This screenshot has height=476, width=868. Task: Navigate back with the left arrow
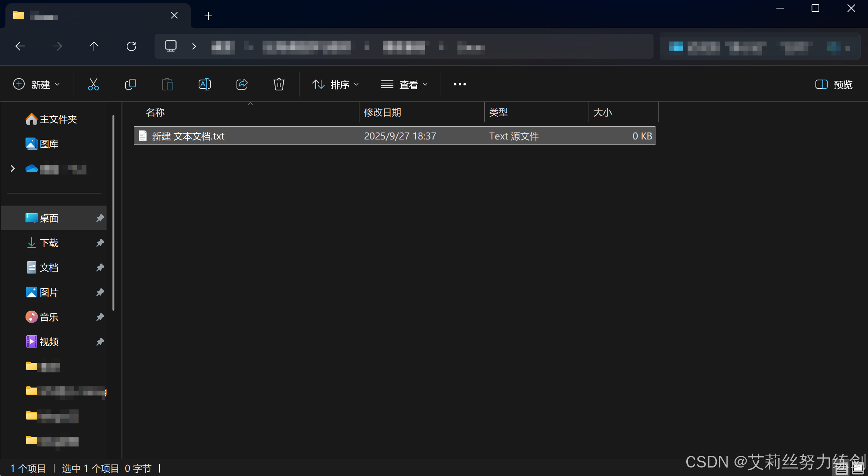click(x=20, y=46)
